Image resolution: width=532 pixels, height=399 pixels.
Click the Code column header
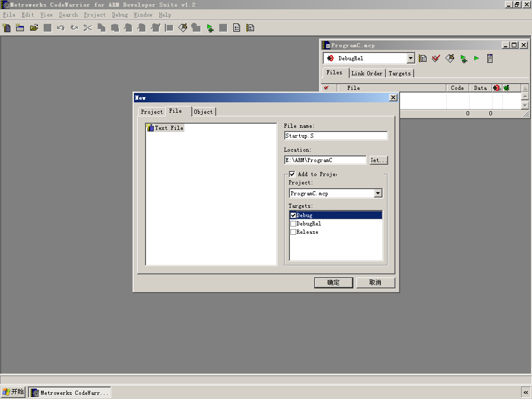coord(457,88)
